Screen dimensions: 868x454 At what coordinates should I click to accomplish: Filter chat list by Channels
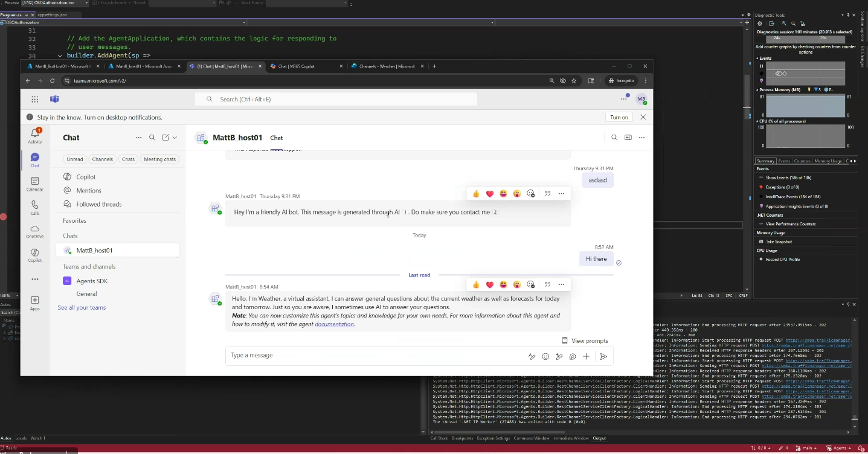click(x=103, y=159)
